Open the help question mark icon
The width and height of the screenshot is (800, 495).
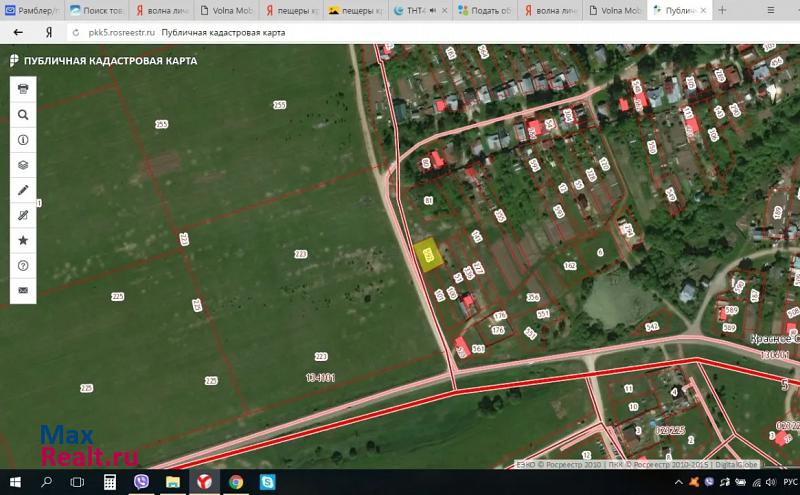(x=23, y=266)
